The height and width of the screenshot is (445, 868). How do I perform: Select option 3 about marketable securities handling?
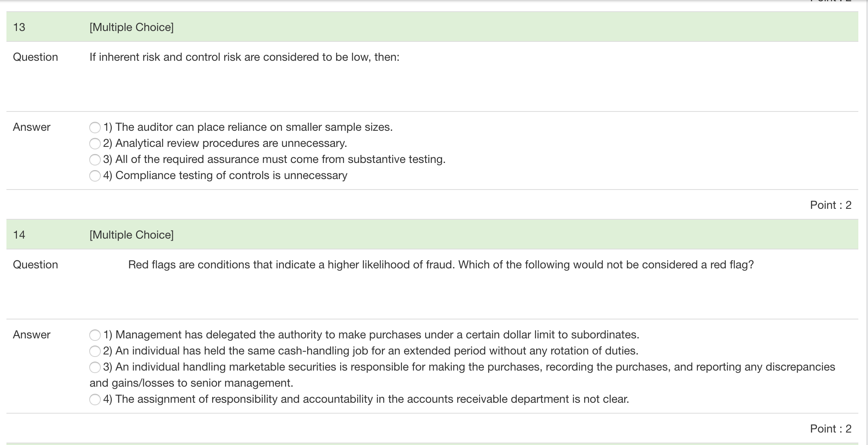(95, 367)
